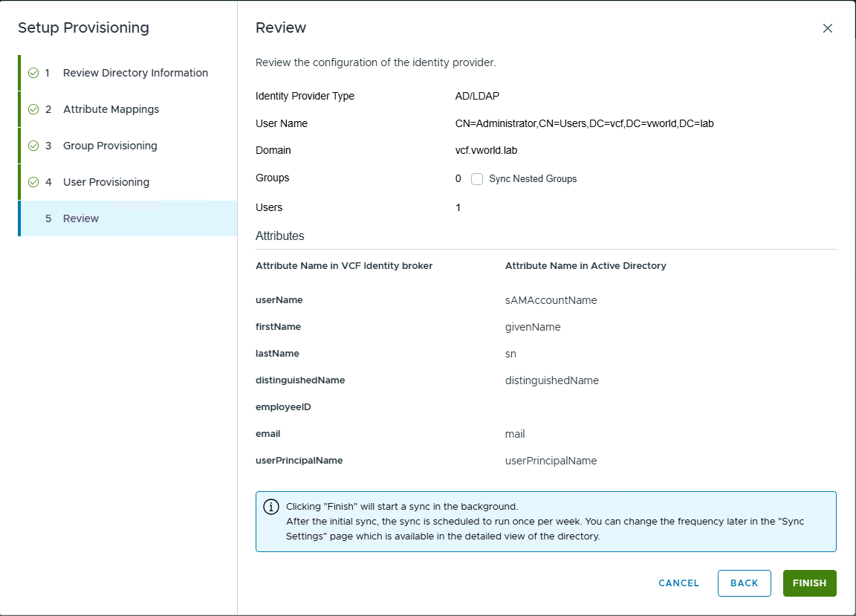This screenshot has height=616, width=856.
Task: Click the User Name distinguished name value
Action: [x=584, y=123]
